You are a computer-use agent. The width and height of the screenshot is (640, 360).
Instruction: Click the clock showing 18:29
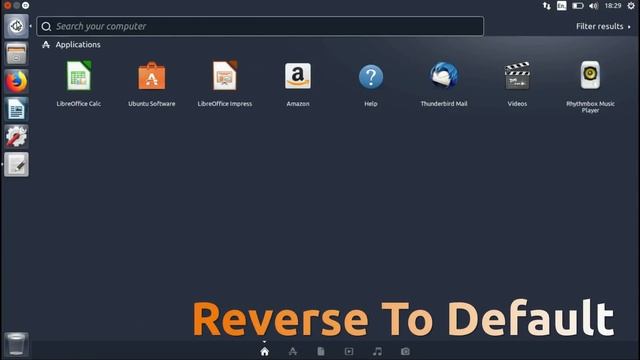pyautogui.click(x=613, y=6)
